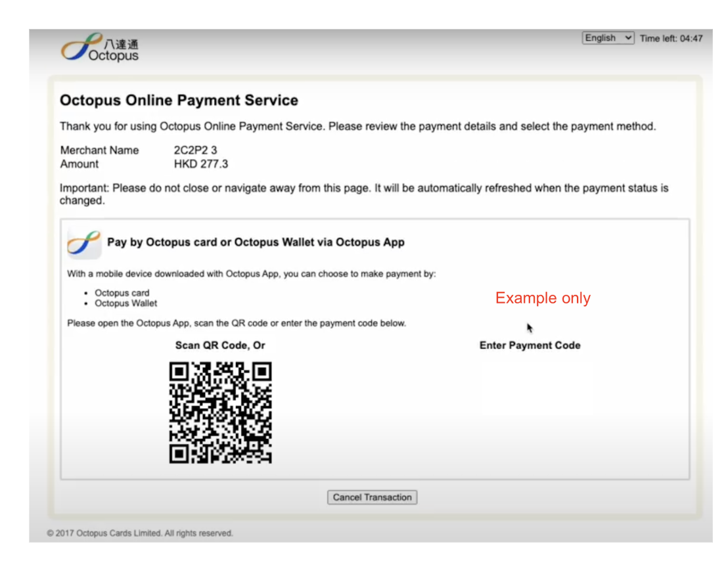Viewport: 728px width, 565px height.
Task: Click the 'Merchant Name' label
Action: click(99, 150)
